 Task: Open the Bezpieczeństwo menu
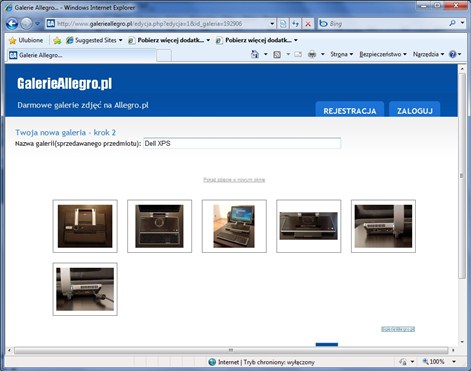click(x=383, y=54)
